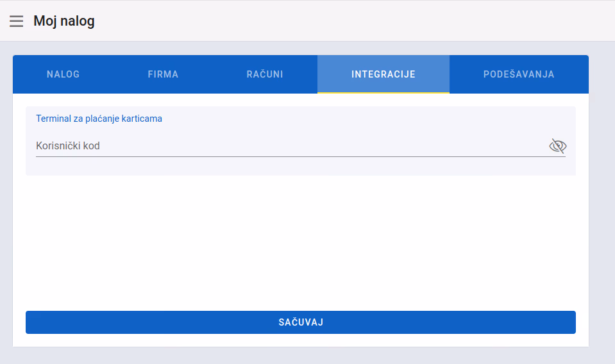Screen dimensions: 615x364
Task: Click the Moj nalog page title
Action: 64,21
